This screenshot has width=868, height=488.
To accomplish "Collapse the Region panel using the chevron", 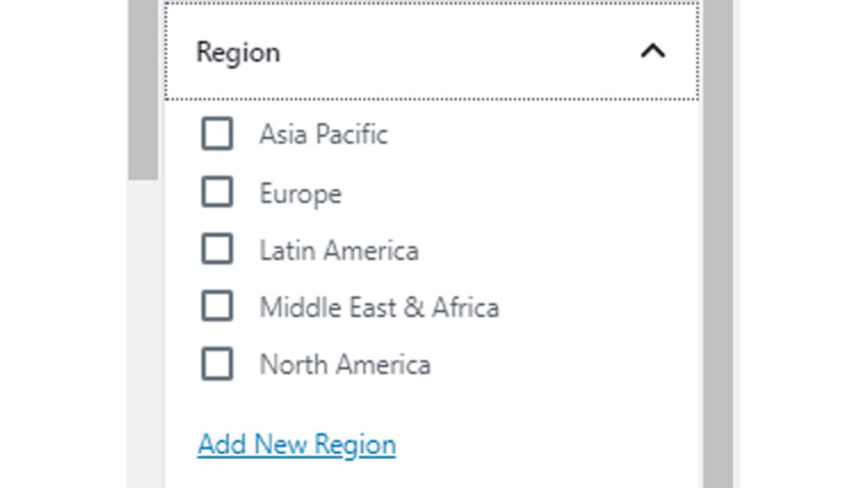I will pyautogui.click(x=652, y=52).
